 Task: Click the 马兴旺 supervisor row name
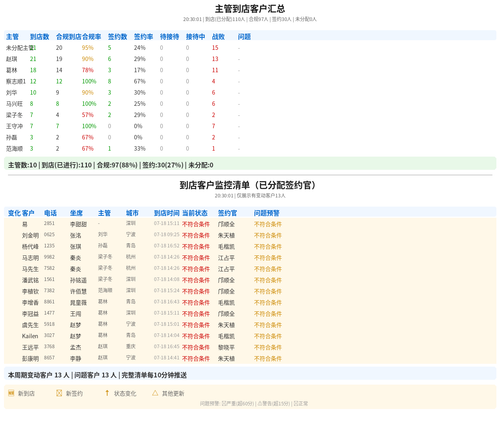coord(14,104)
